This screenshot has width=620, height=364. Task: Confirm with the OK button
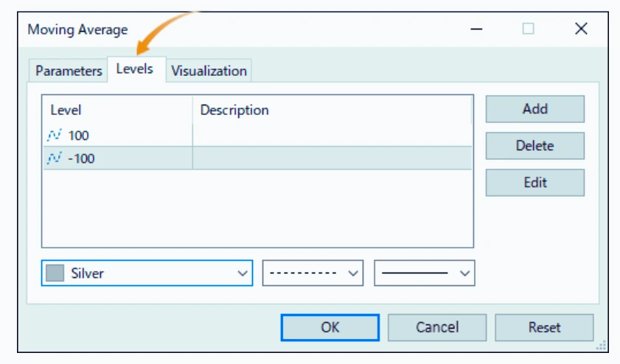[x=330, y=327]
